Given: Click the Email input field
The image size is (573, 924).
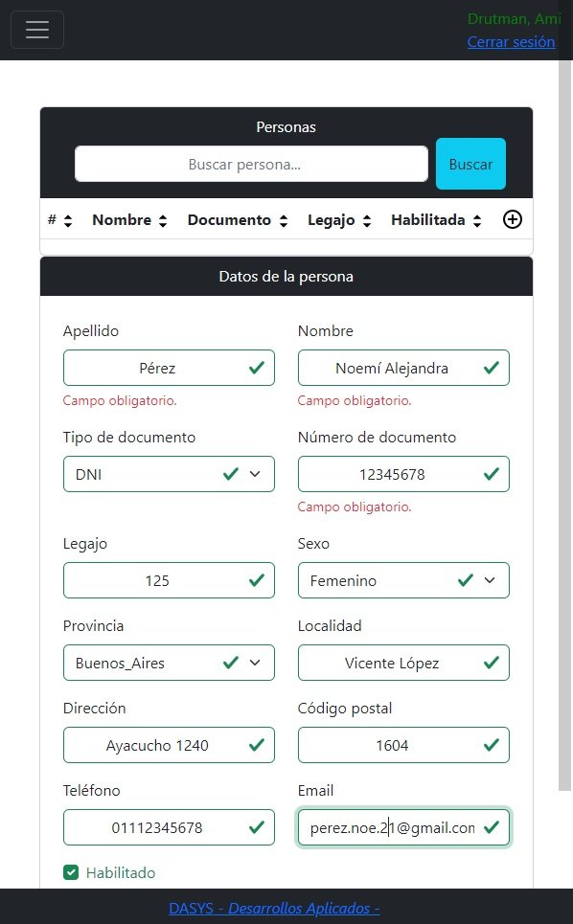Looking at the screenshot, I should [403, 828].
